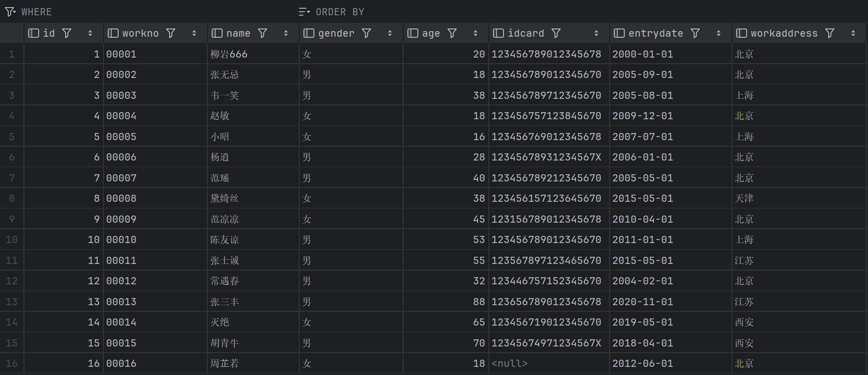Toggle sort arrows on age column
868x375 pixels.
pyautogui.click(x=476, y=33)
